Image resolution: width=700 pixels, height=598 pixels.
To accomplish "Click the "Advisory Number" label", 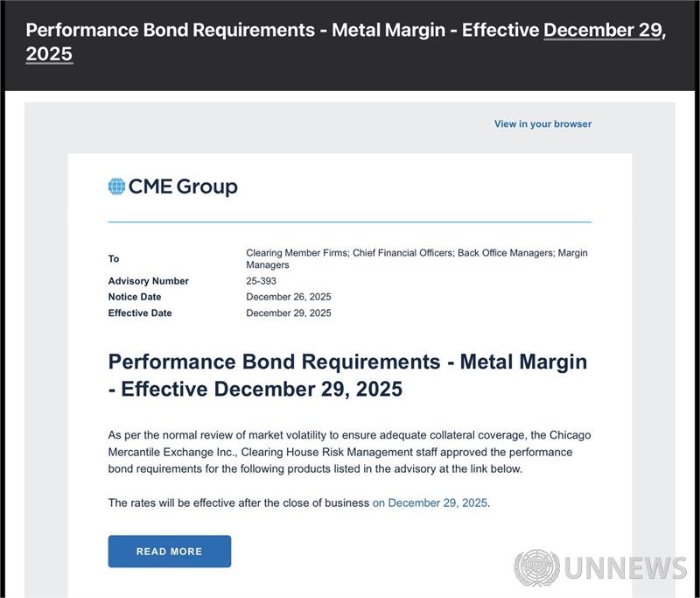I will tap(148, 281).
